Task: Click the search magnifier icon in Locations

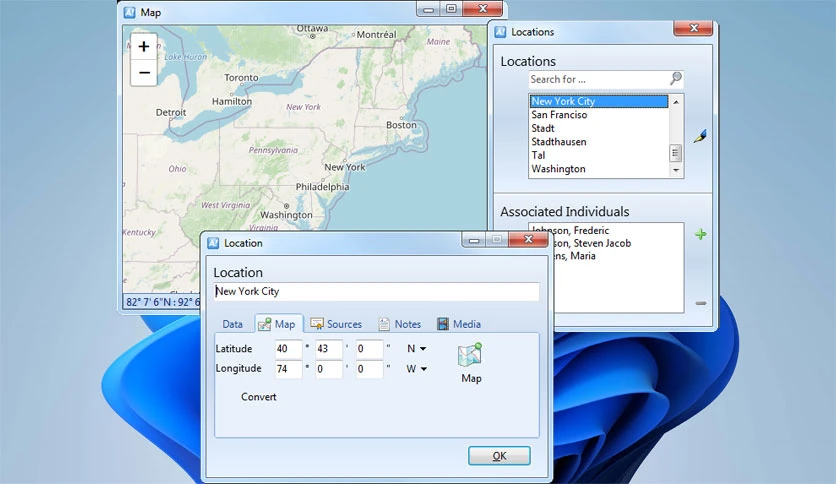Action: click(676, 79)
